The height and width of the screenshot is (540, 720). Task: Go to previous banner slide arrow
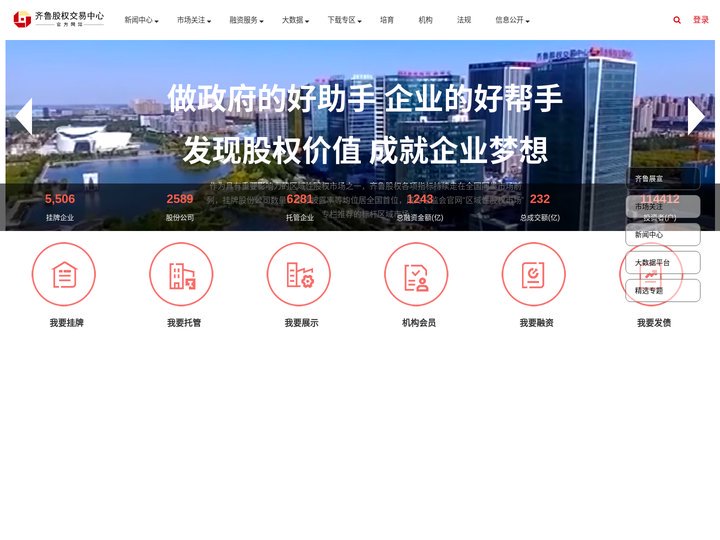tap(24, 117)
